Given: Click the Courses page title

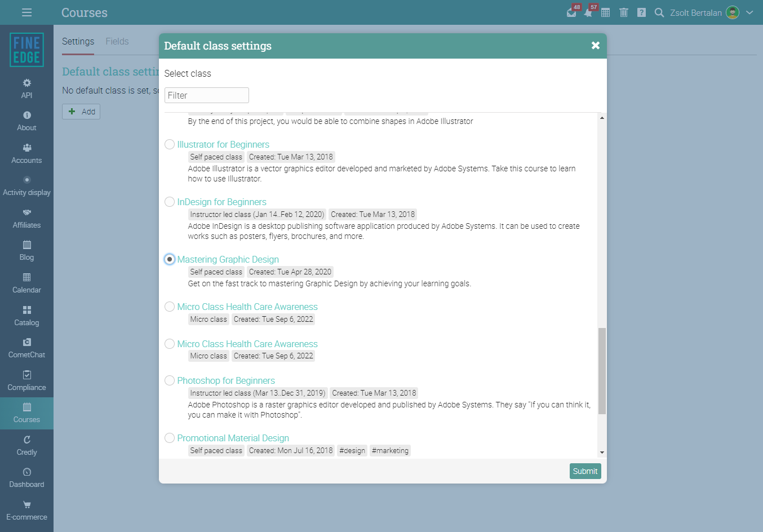Looking at the screenshot, I should tap(85, 12).
